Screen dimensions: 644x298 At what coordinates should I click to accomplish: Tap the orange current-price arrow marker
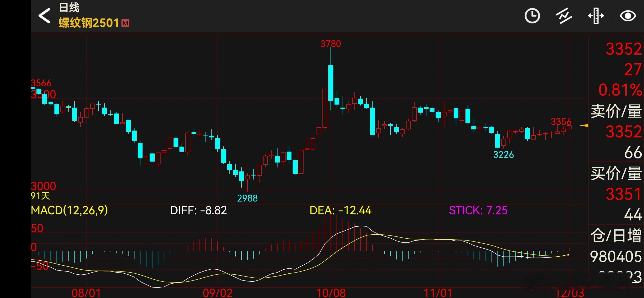584,125
